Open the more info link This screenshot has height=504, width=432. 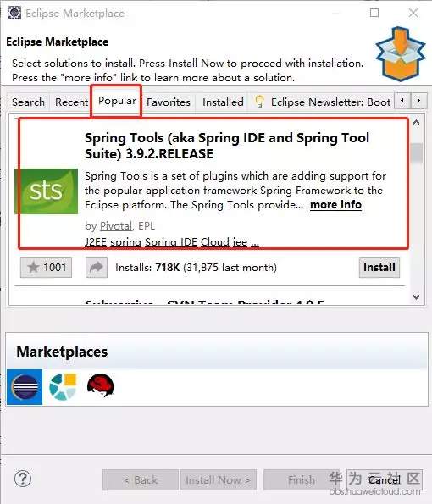[336, 205]
